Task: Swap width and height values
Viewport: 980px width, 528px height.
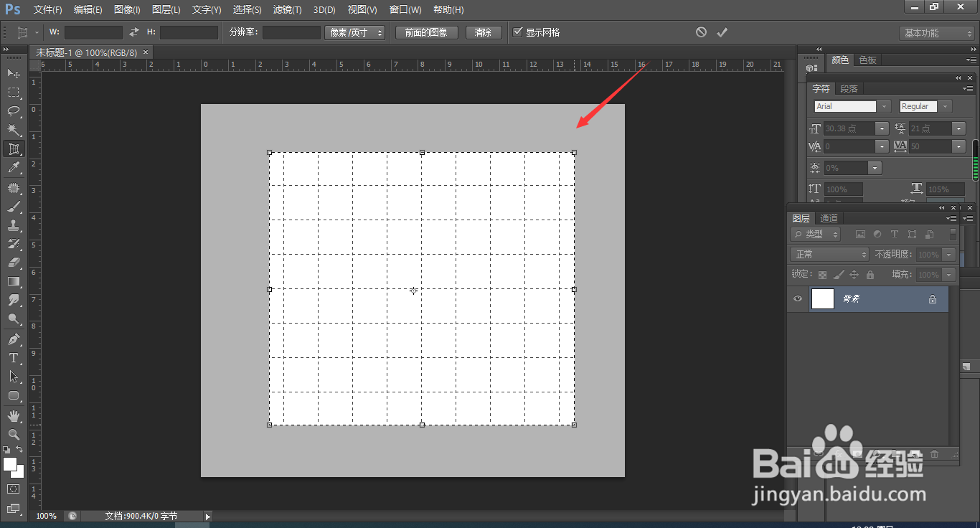Action: [x=134, y=32]
